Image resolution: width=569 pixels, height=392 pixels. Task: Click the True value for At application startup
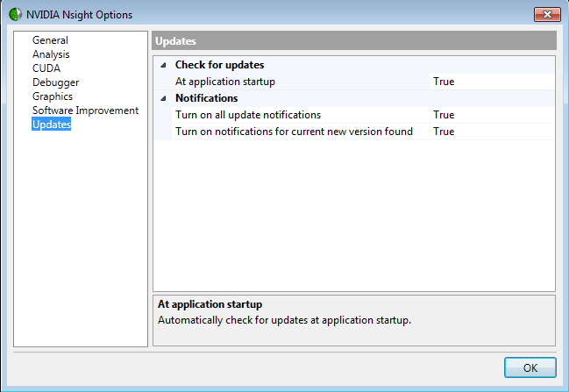(492, 82)
